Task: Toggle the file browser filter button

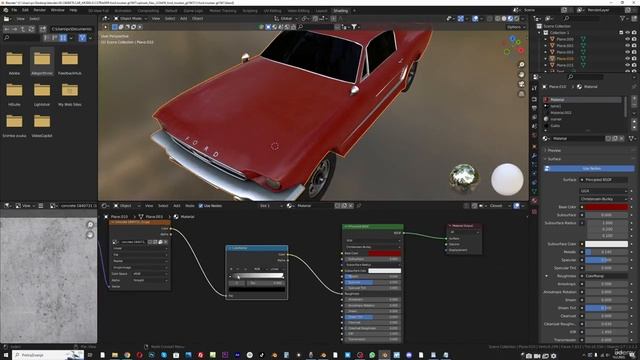Action: (82, 38)
